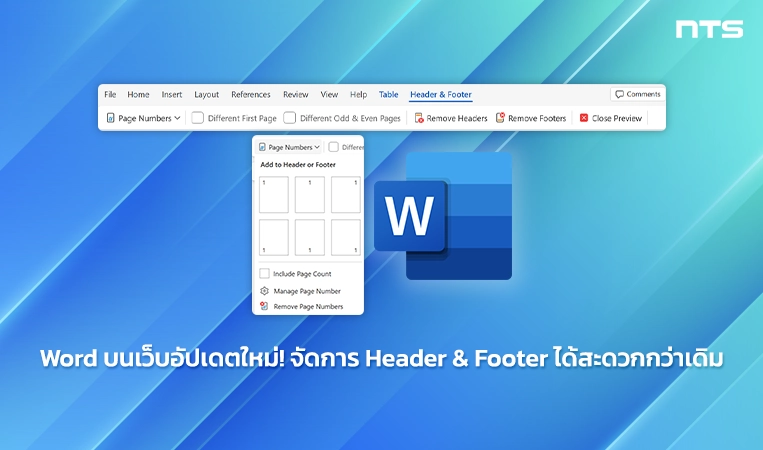
Task: Click the Page Numbers icon in popup
Action: tap(262, 147)
